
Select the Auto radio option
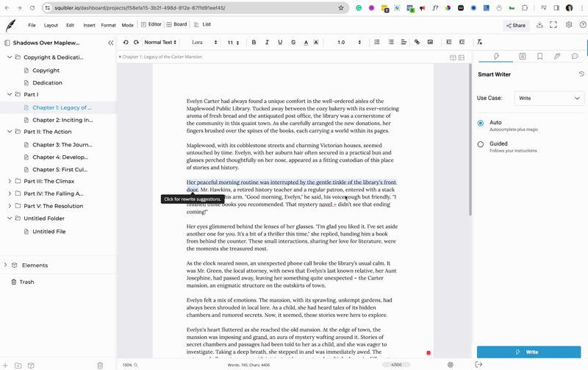pyautogui.click(x=481, y=123)
